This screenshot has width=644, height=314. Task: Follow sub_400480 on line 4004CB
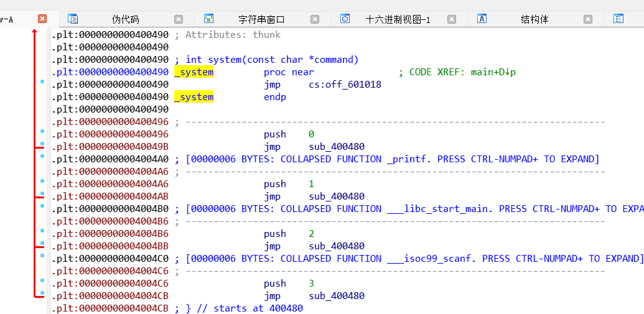coord(337,296)
